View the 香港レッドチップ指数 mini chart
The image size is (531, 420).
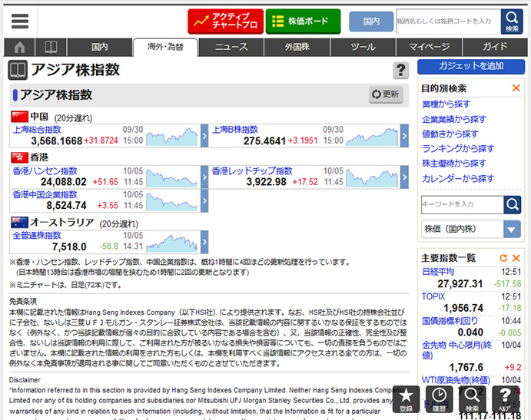372,178
